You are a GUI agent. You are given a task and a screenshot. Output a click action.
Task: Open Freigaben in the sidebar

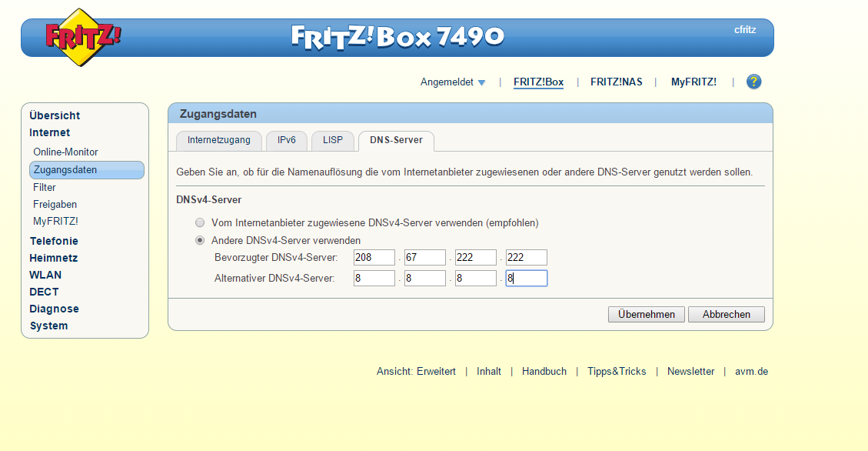click(55, 205)
